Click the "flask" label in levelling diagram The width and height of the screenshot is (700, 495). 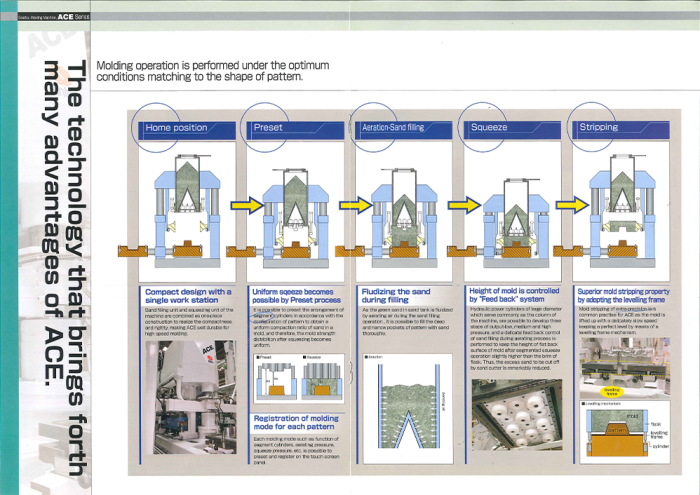tap(656, 424)
